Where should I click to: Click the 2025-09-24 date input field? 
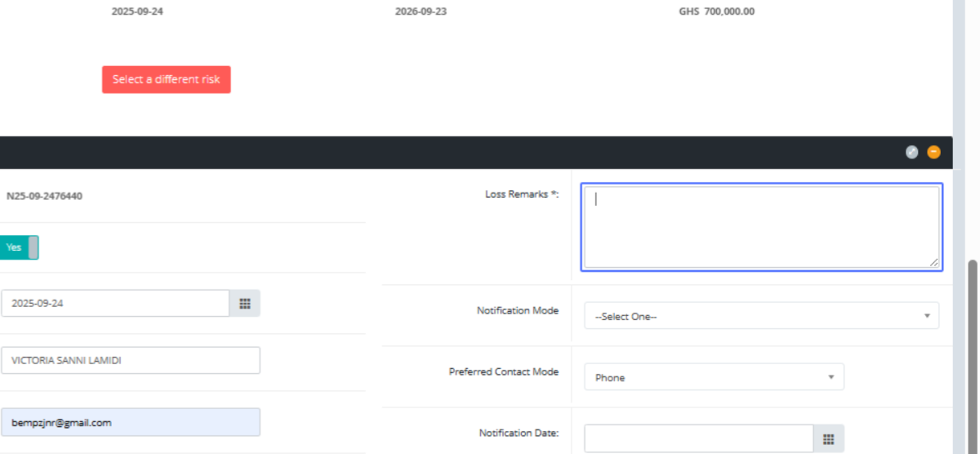[x=115, y=303]
